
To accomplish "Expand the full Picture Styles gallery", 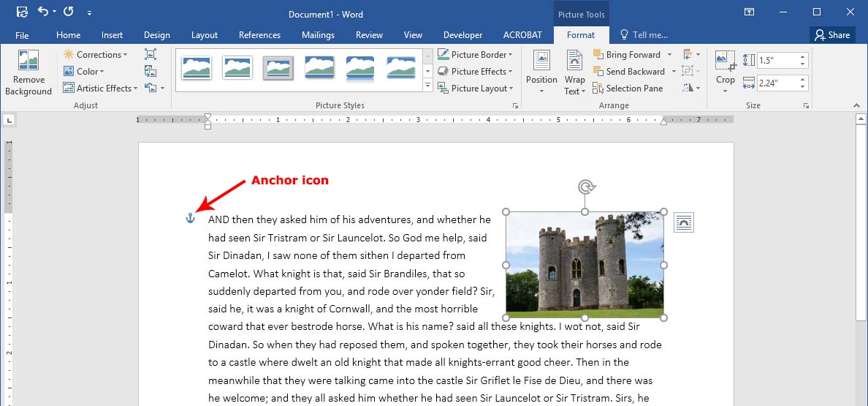I will click(x=427, y=86).
